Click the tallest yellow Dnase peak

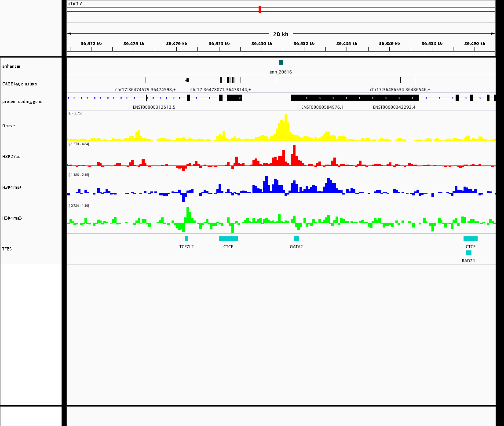pos(286,128)
